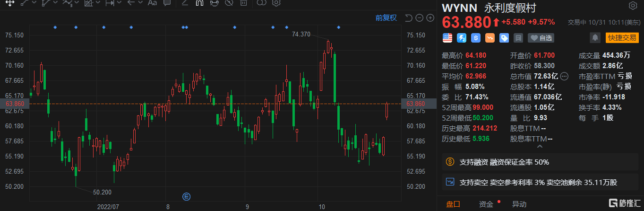Click the 换手率 value 4.33%
The image size is (644, 211).
point(612,107)
